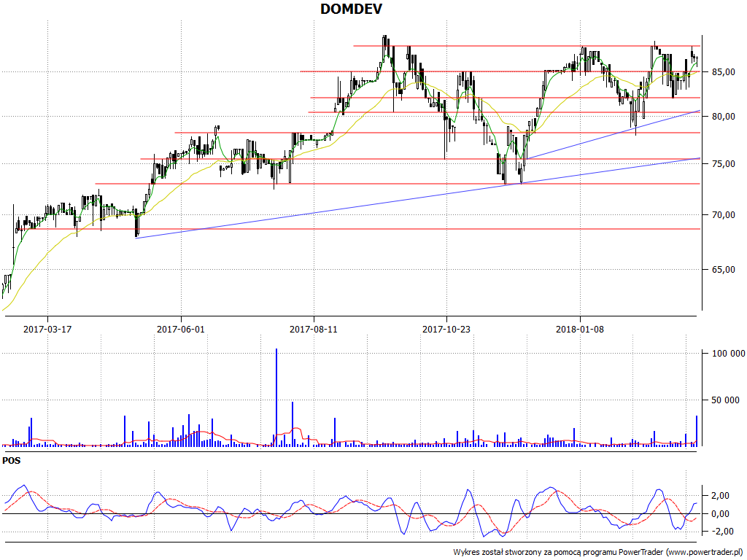Click the tallest blue volume bar
The width and height of the screenshot is (747, 560).
(x=276, y=397)
